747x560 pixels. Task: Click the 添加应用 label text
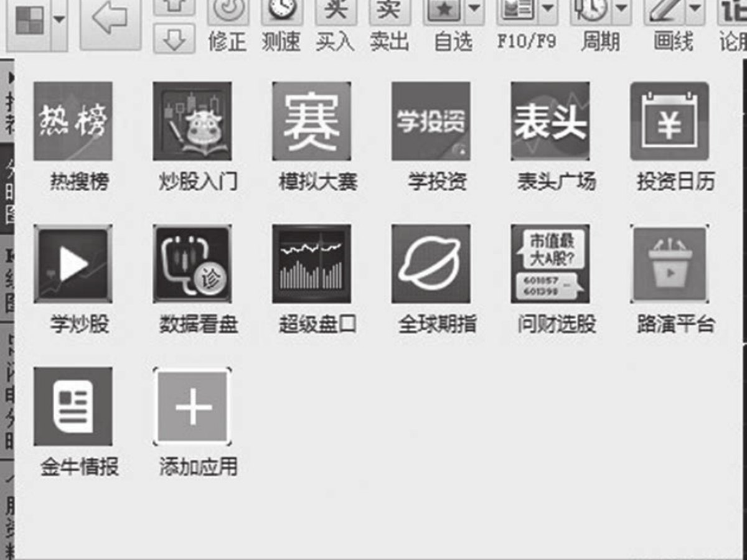(x=198, y=467)
